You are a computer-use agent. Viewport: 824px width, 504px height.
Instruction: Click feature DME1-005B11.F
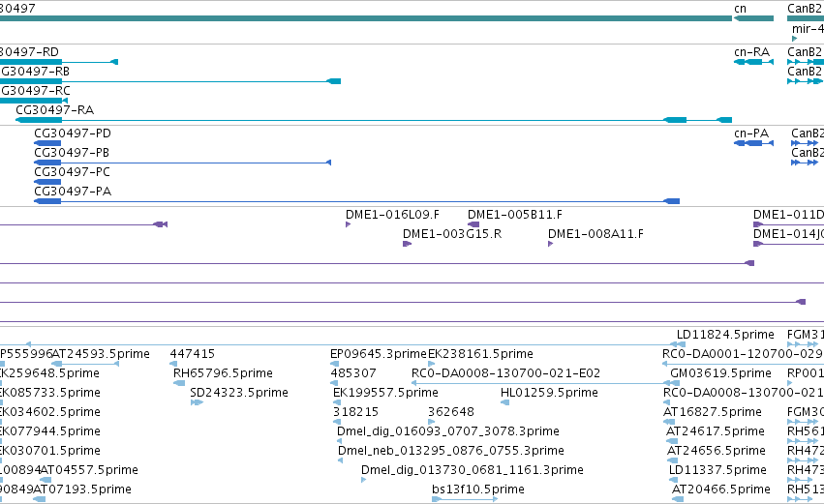coord(473,224)
